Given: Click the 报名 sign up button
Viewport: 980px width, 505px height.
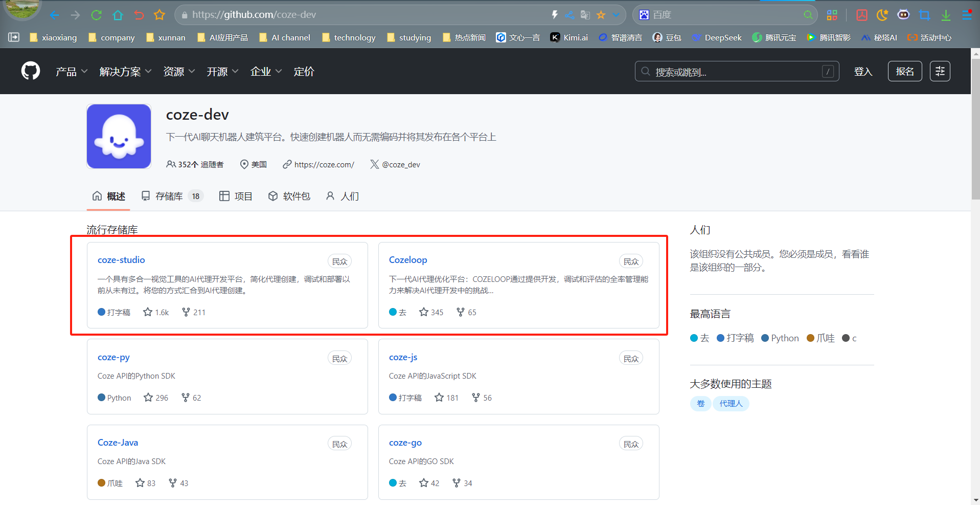Looking at the screenshot, I should pyautogui.click(x=905, y=71).
